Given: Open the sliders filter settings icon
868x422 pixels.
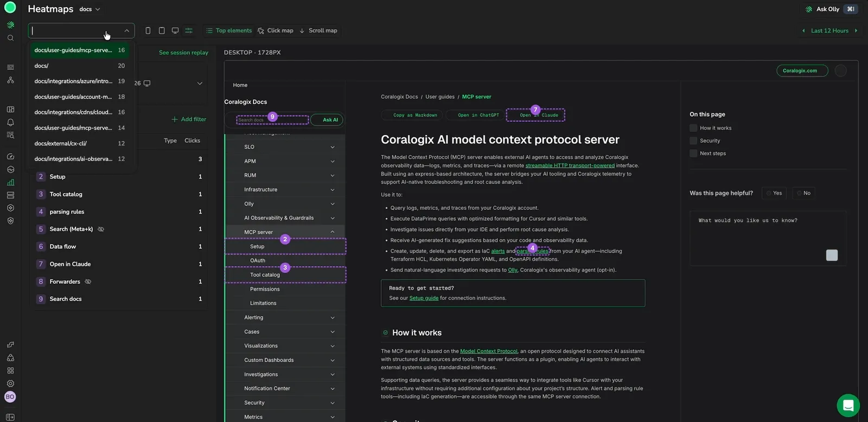Looking at the screenshot, I should pos(189,30).
